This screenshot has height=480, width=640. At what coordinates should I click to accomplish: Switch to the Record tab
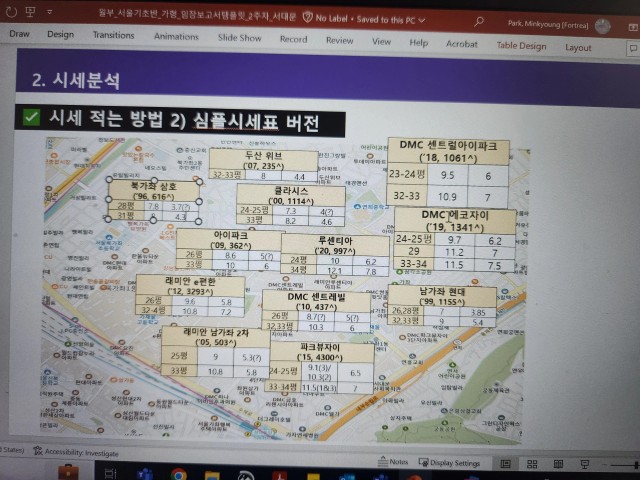(x=293, y=39)
